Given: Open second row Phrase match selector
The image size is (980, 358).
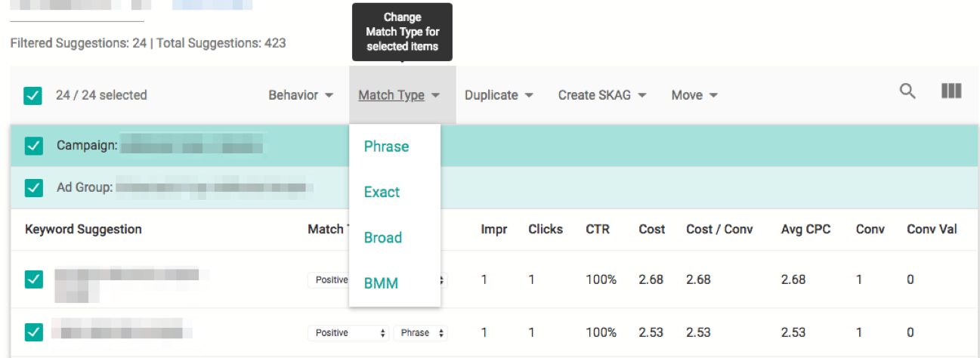Looking at the screenshot, I should tap(420, 333).
